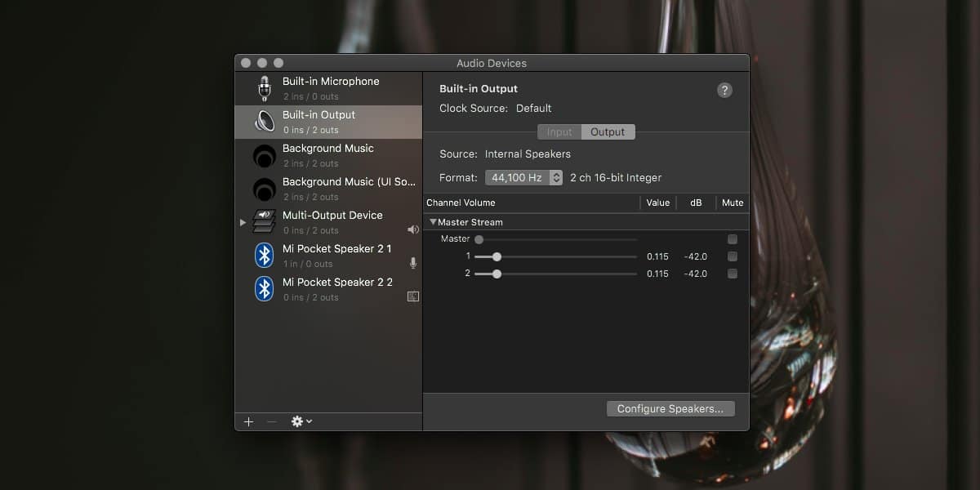Click the Bluetooth icon for Mi Pocket Speaker 2 1
The height and width of the screenshot is (490, 980).
point(264,255)
